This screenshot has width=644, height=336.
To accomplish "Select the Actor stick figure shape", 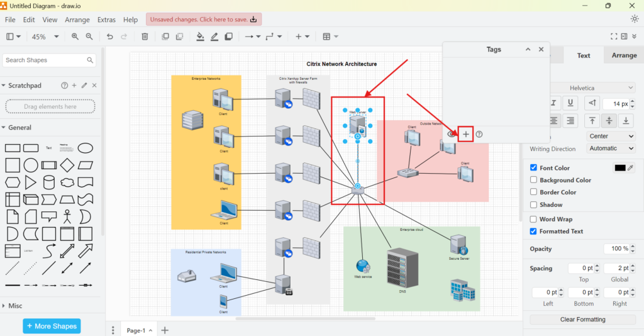I will pos(67,216).
